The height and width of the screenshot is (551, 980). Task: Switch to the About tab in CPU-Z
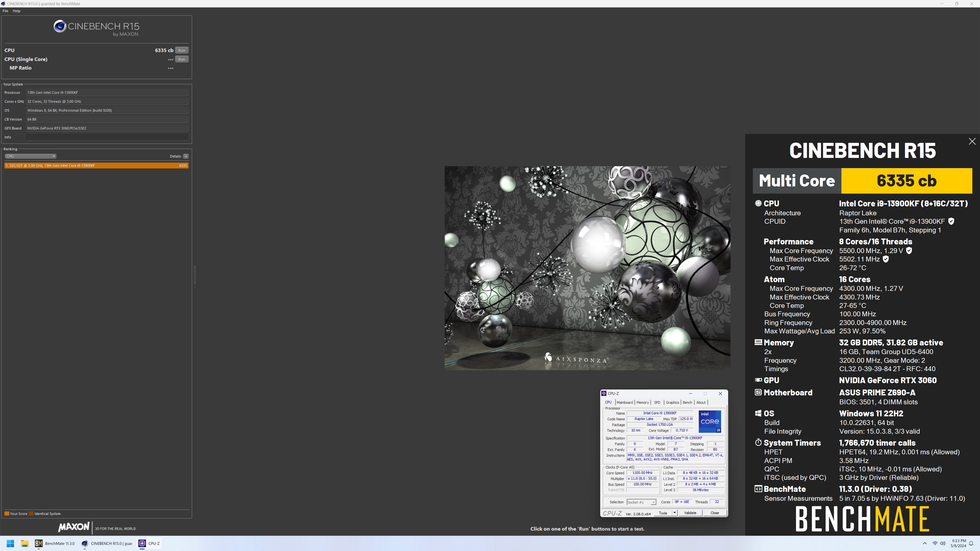pos(701,402)
